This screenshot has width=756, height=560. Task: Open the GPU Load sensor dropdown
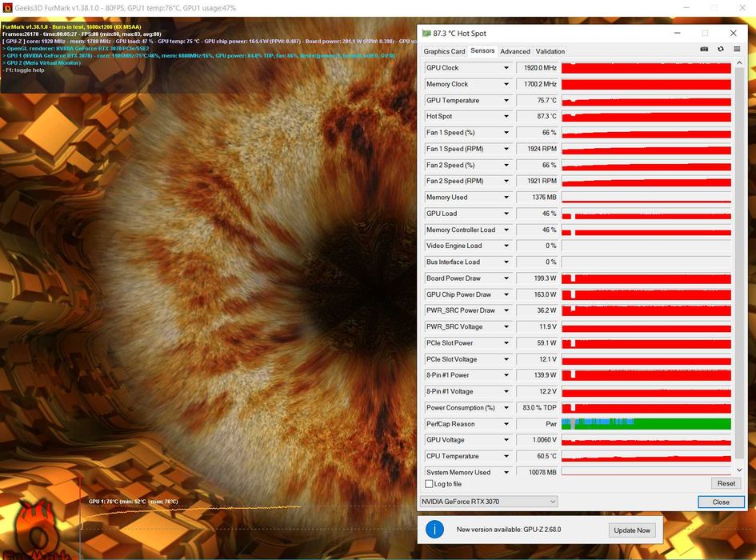(x=506, y=213)
